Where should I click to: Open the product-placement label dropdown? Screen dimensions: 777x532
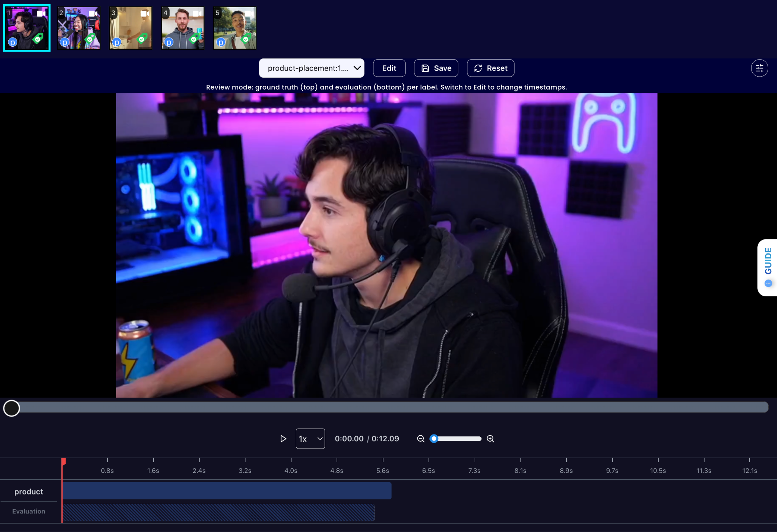(x=311, y=68)
